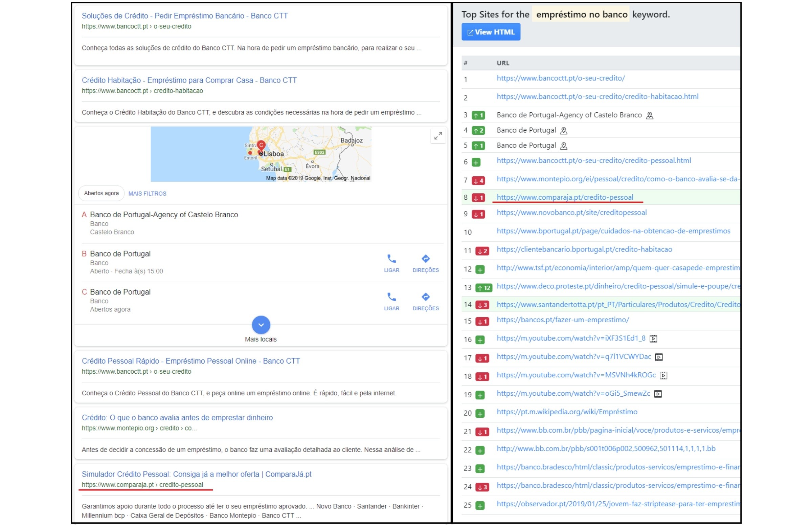Open the deco.proteste.pt credito-pessoal URL

click(x=618, y=286)
